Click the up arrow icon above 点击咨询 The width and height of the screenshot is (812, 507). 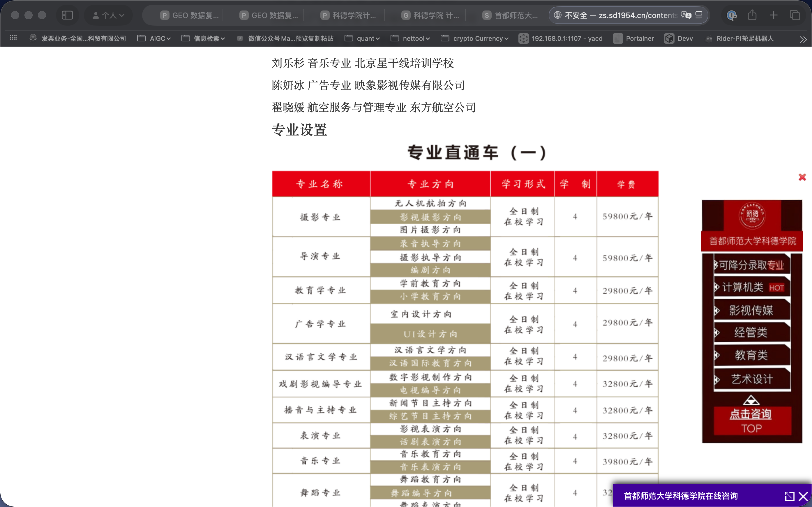pos(751,400)
